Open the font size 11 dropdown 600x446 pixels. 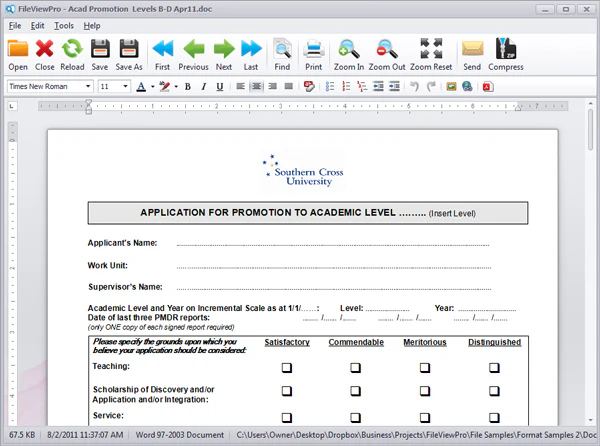pos(125,86)
